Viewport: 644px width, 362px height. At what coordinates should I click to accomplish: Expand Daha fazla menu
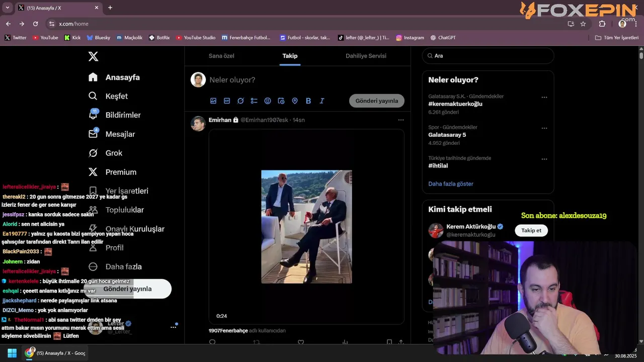(115, 266)
